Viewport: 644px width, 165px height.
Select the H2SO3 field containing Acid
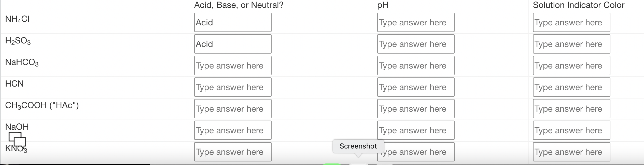tap(233, 44)
